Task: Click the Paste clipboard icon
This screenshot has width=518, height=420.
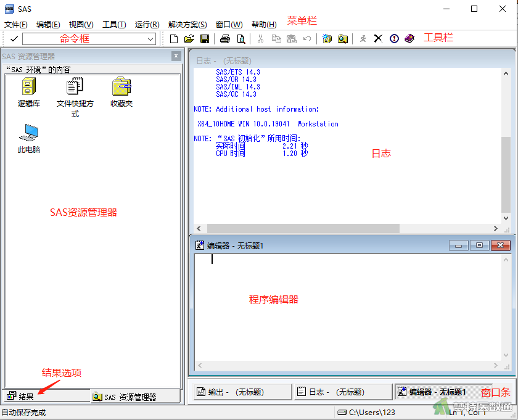Action: (x=291, y=39)
